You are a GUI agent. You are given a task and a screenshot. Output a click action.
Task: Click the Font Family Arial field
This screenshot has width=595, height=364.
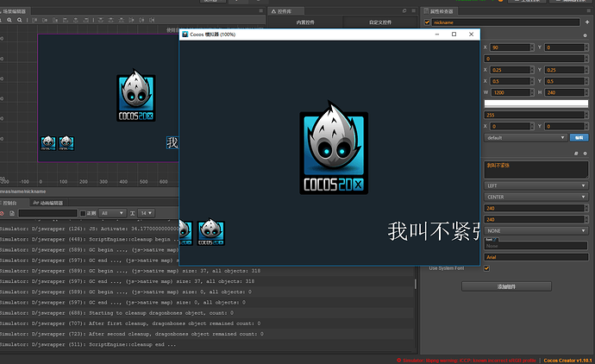[x=536, y=257]
